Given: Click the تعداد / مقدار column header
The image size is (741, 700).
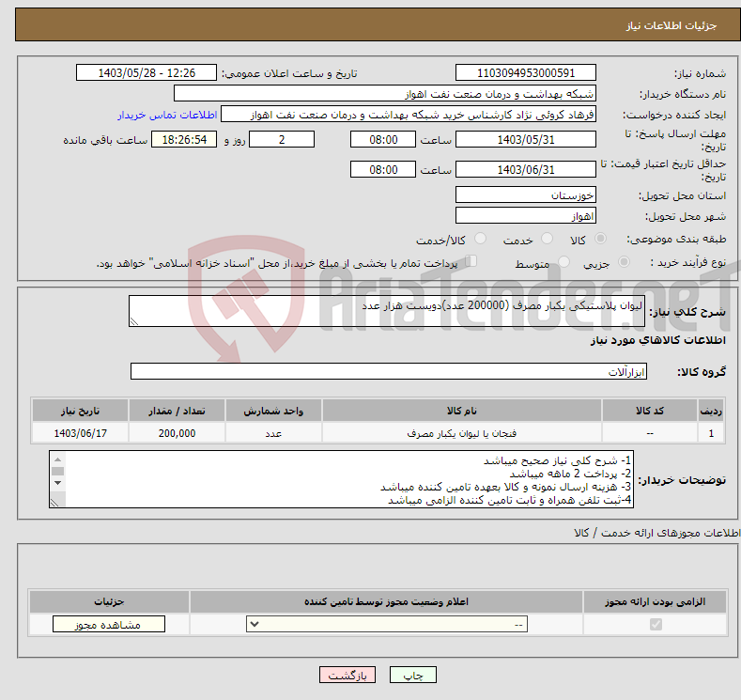Looking at the screenshot, I should (x=177, y=411).
